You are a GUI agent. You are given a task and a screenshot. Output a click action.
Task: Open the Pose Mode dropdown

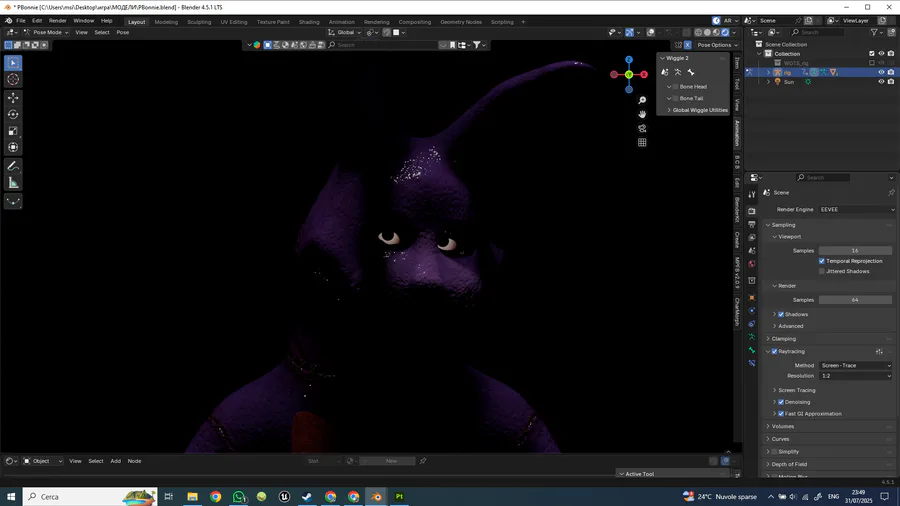point(46,33)
